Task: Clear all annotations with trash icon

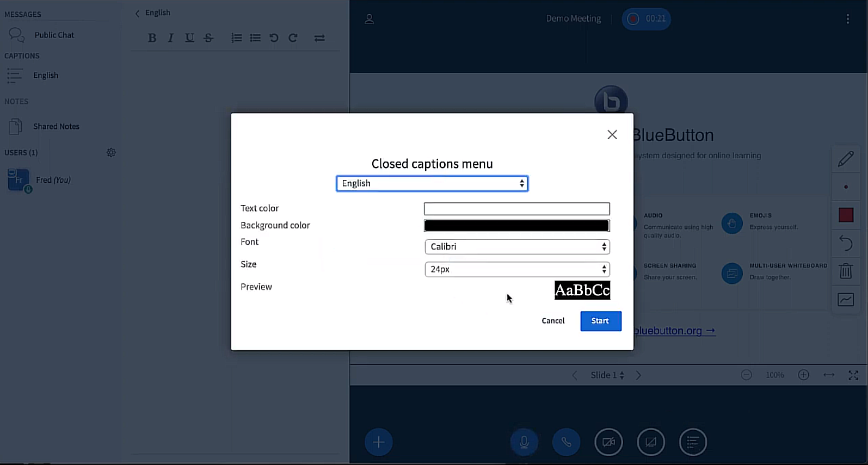Action: point(846,271)
